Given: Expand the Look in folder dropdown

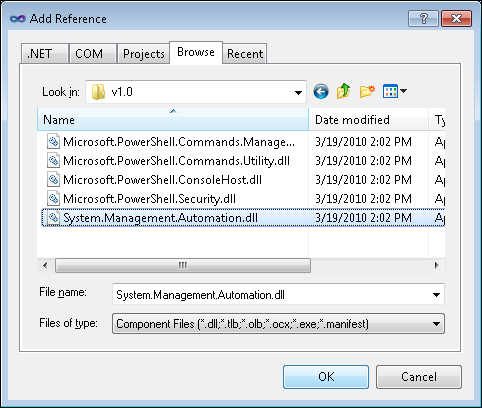Looking at the screenshot, I should [x=298, y=92].
